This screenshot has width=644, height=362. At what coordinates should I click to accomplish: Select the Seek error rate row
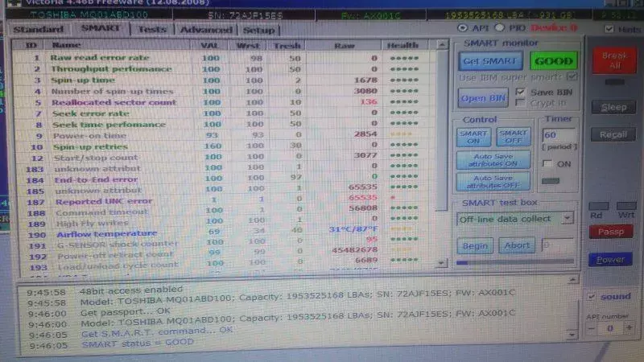click(224, 113)
